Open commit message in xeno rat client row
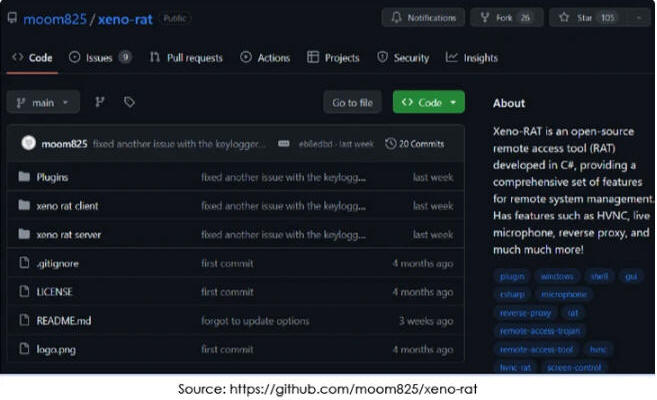The height and width of the screenshot is (400, 657). point(283,206)
